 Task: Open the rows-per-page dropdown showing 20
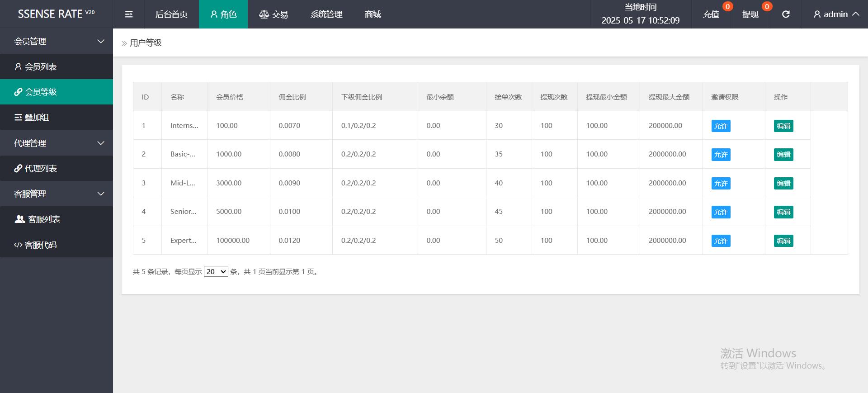(216, 272)
